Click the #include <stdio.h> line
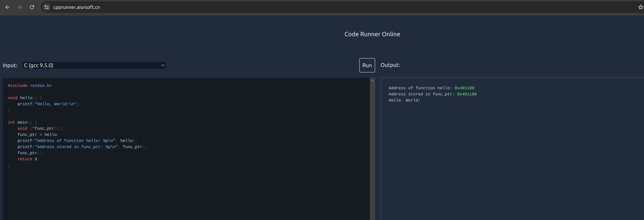This screenshot has width=644, height=220. coord(30,86)
